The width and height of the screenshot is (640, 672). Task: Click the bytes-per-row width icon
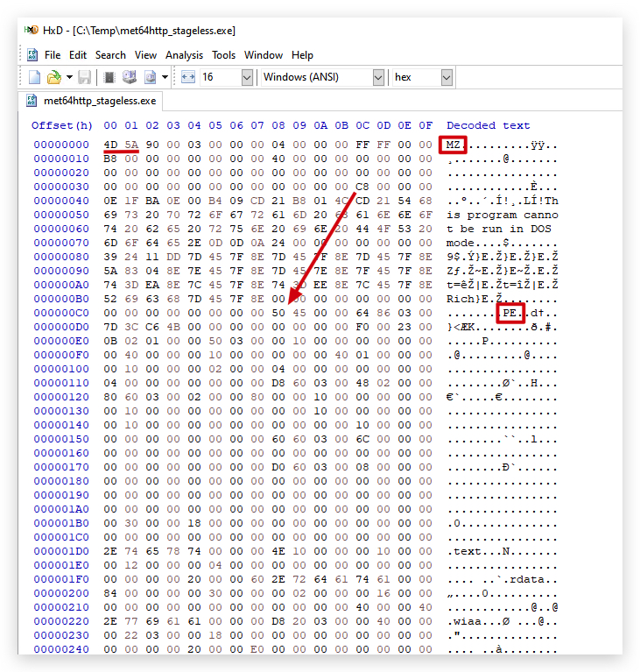(188, 77)
